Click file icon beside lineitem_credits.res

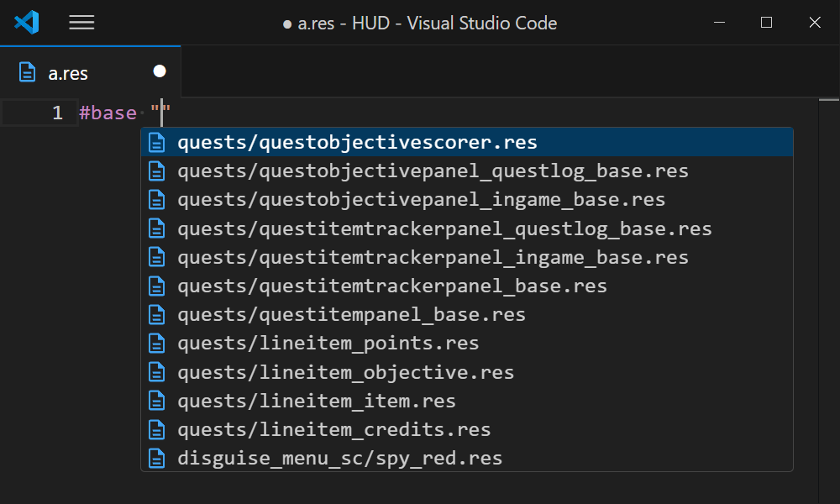tap(157, 429)
